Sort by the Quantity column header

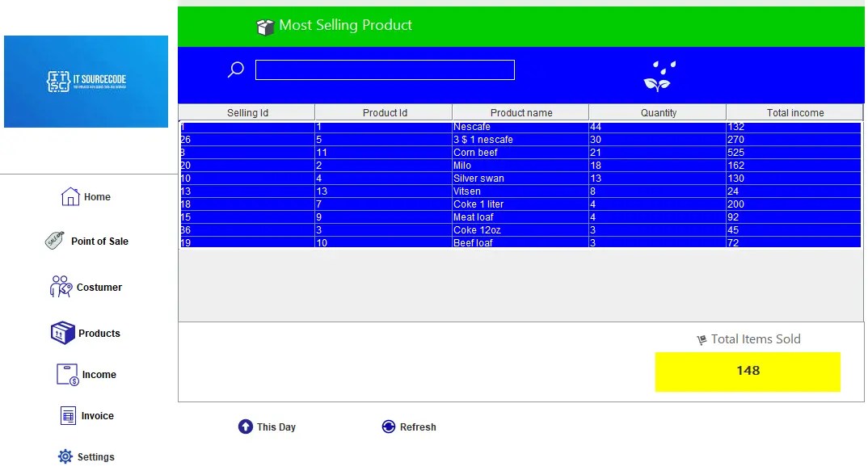657,112
